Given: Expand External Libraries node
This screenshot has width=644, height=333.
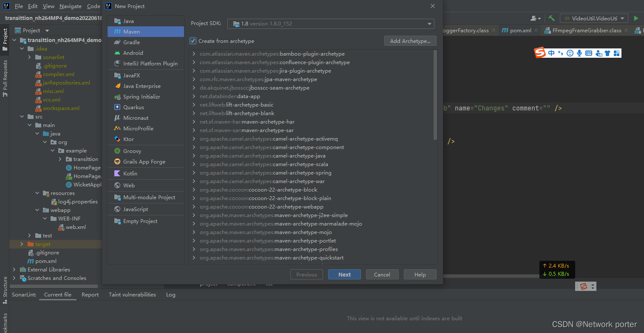Looking at the screenshot, I should 14,270.
